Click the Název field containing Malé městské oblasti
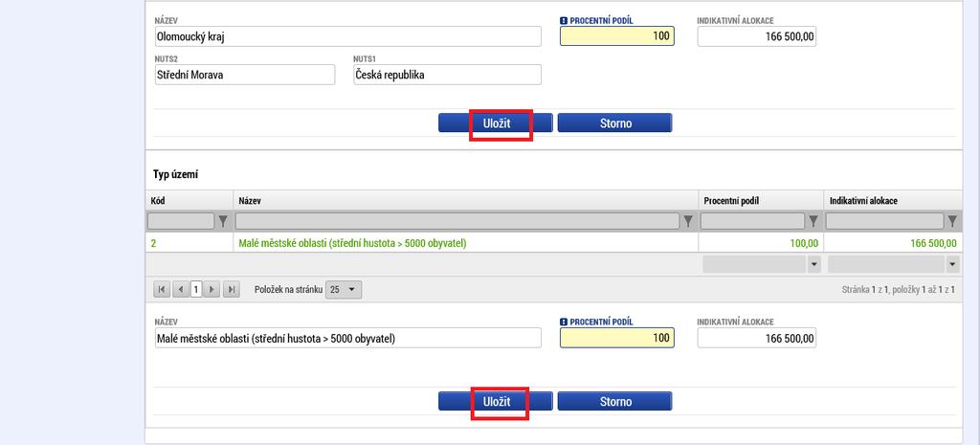The height and width of the screenshot is (445, 980). coord(347,338)
